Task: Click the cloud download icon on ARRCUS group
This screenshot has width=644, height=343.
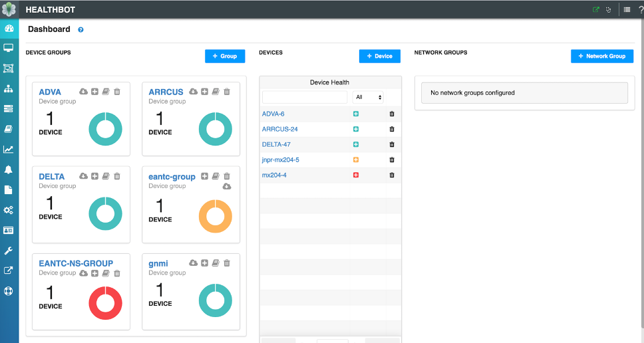Action: pos(193,92)
